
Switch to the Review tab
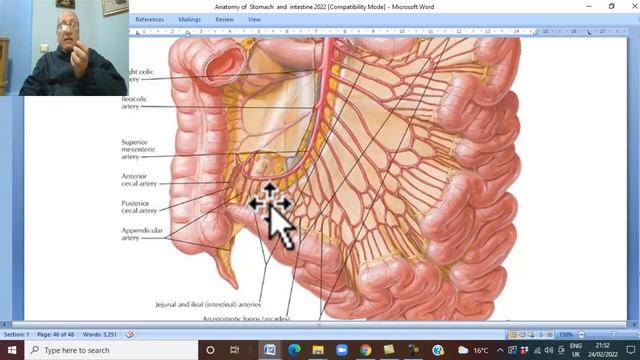coord(224,20)
